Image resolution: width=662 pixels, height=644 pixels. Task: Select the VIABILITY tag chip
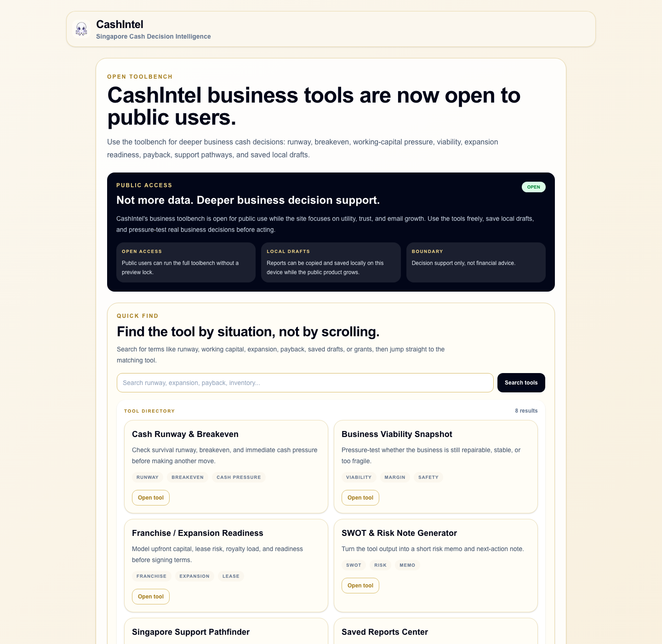359,477
